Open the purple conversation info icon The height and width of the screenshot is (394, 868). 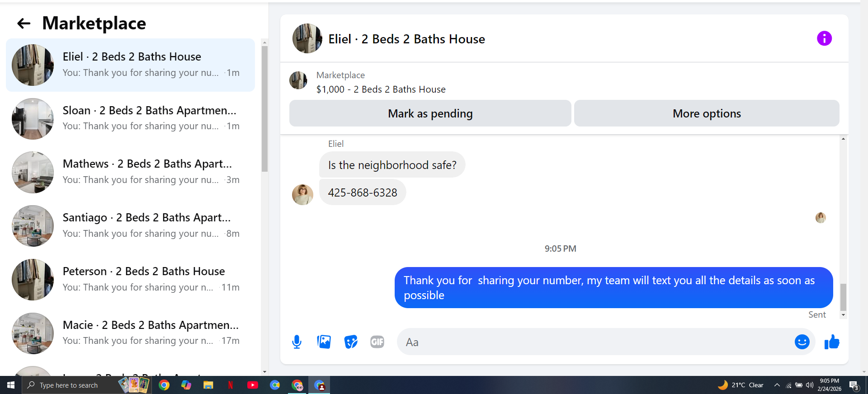click(x=824, y=38)
